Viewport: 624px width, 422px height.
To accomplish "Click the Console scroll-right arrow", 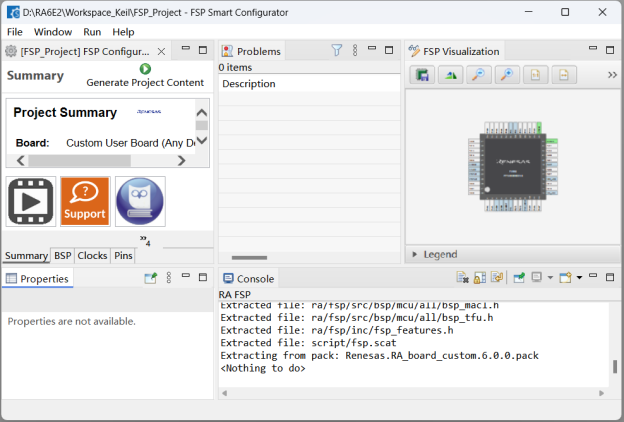I will [x=601, y=393].
